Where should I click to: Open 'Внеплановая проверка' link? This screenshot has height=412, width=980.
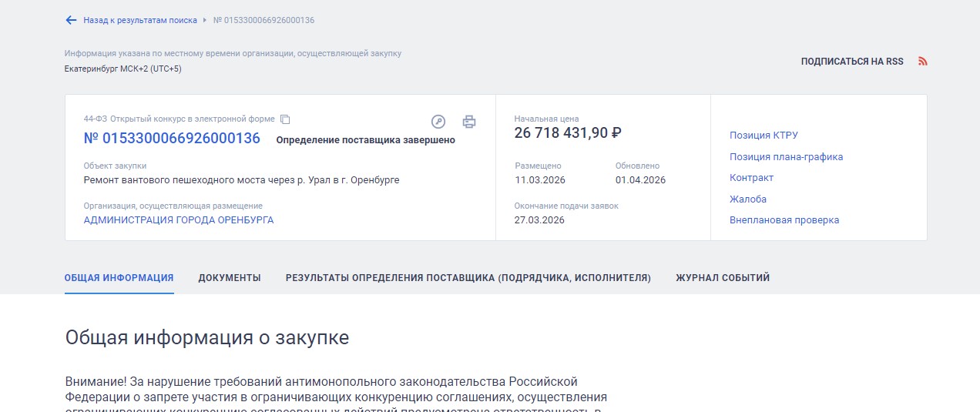[784, 220]
